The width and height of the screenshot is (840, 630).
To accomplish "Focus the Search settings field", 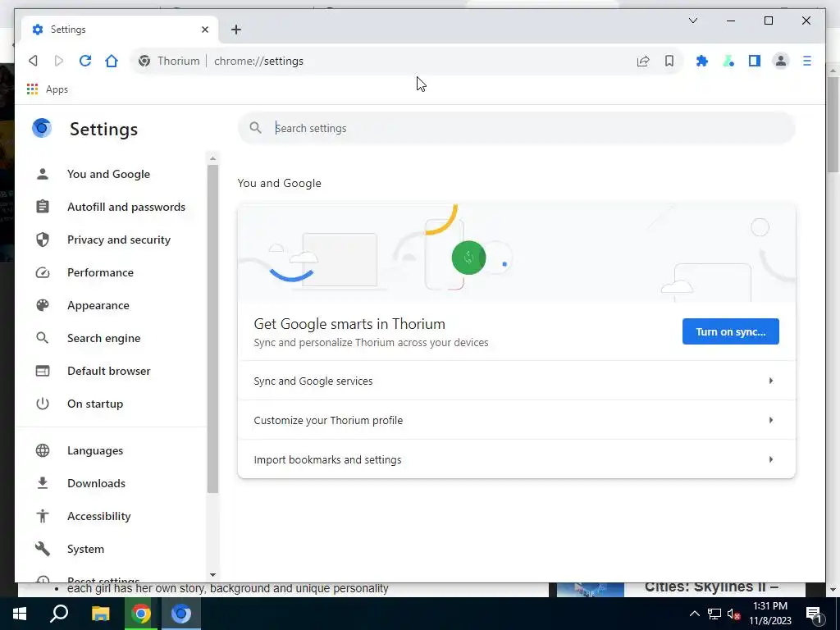I will [517, 128].
